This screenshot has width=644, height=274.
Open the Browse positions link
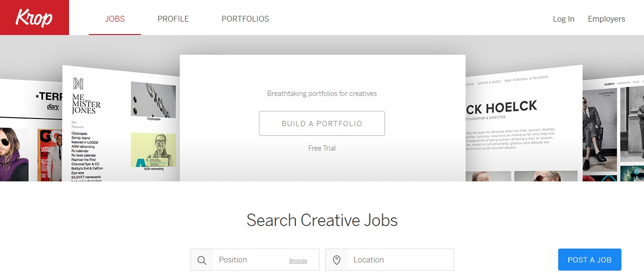click(x=298, y=261)
